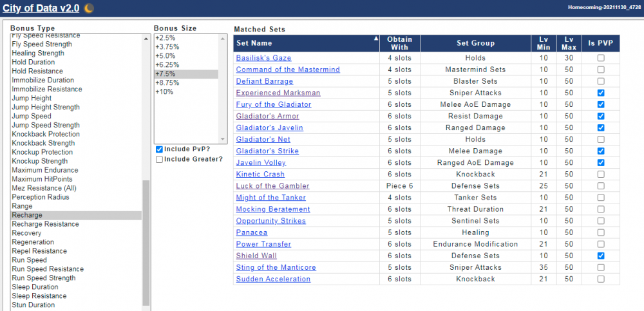Enable the Include Greater checkbox
The image size is (644, 311).
coord(159,159)
